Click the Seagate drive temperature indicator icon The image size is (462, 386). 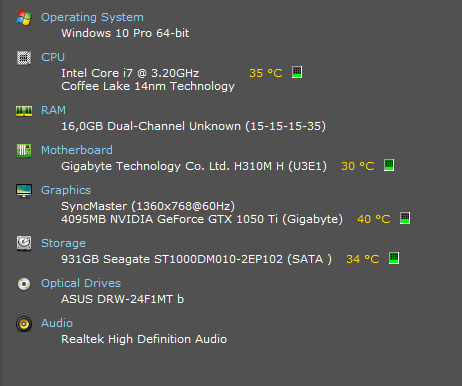pyautogui.click(x=394, y=258)
